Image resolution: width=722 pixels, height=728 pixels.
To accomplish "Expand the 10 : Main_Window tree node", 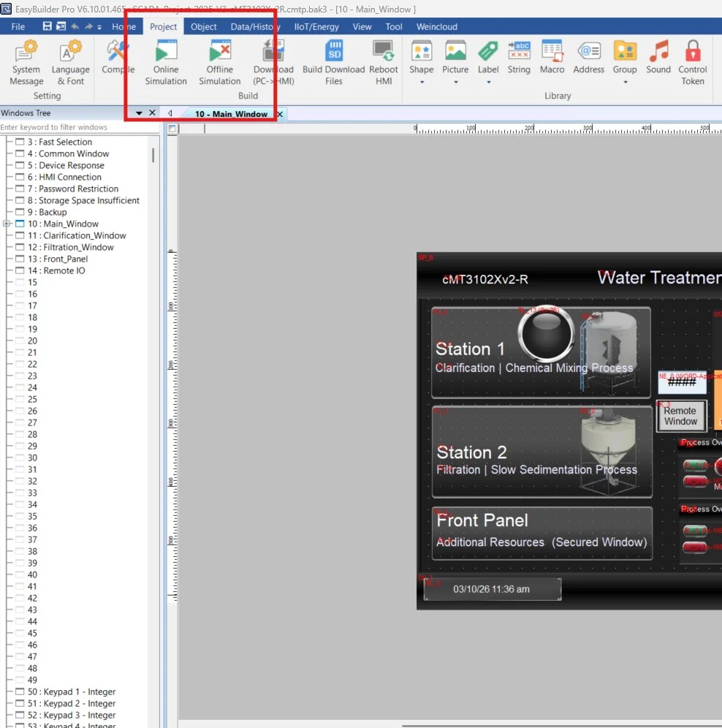I will pos(7,224).
